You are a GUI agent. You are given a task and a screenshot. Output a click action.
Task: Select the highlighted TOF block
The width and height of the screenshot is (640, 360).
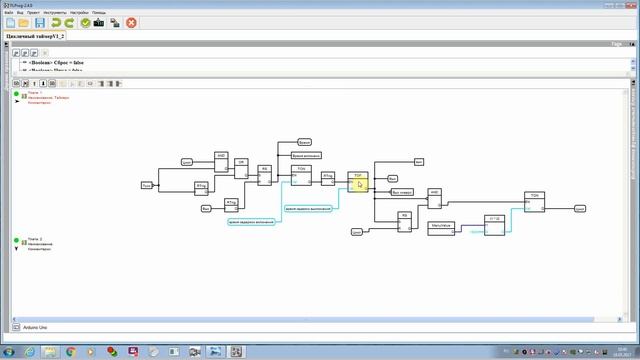tap(358, 182)
